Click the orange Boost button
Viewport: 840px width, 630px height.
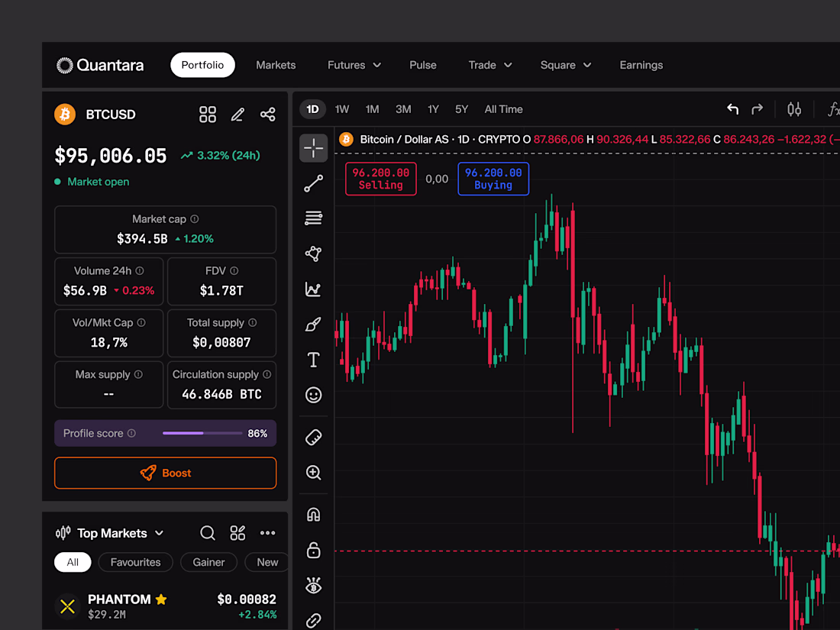(166, 473)
